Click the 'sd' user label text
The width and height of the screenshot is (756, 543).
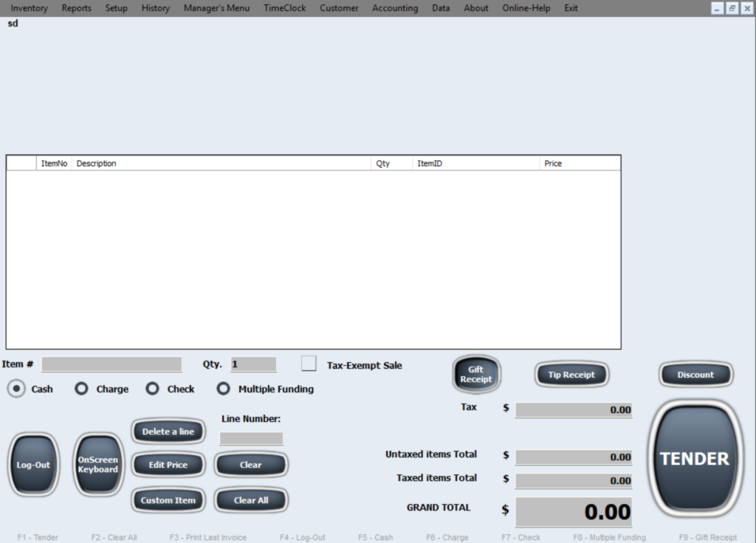(13, 23)
